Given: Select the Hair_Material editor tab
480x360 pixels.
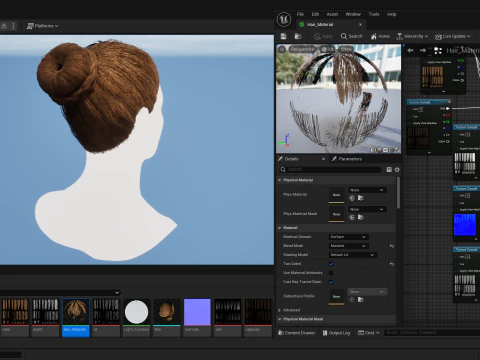Looking at the screenshot, I should 331,24.
